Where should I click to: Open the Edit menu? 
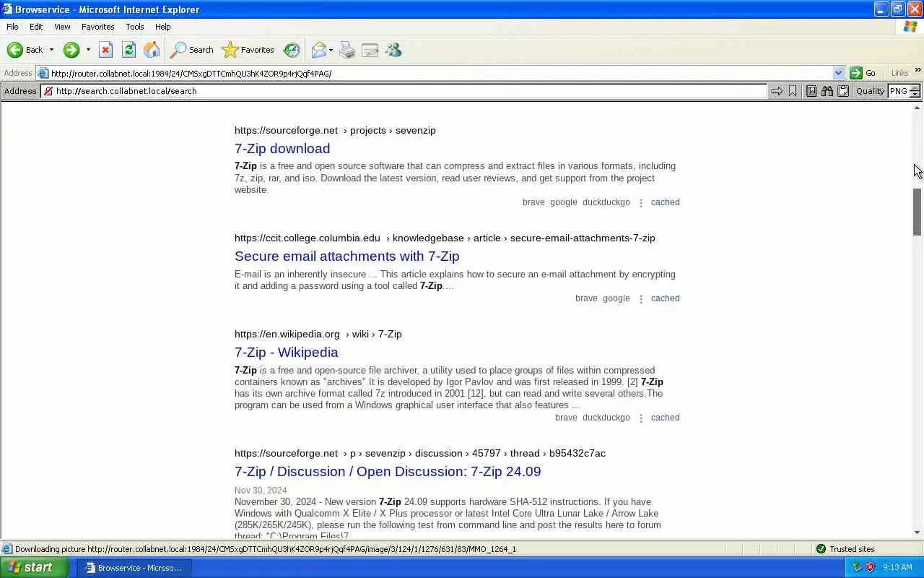click(36, 27)
